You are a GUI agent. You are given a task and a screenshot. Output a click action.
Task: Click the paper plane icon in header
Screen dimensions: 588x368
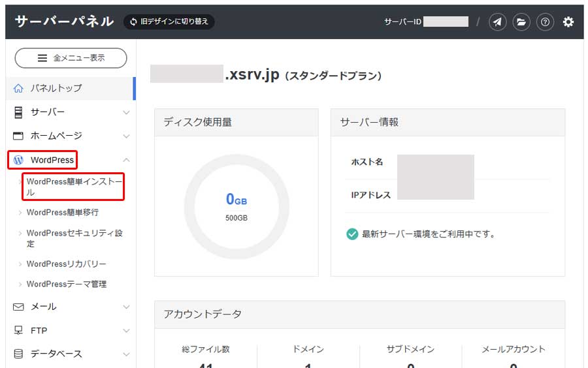pyautogui.click(x=497, y=22)
